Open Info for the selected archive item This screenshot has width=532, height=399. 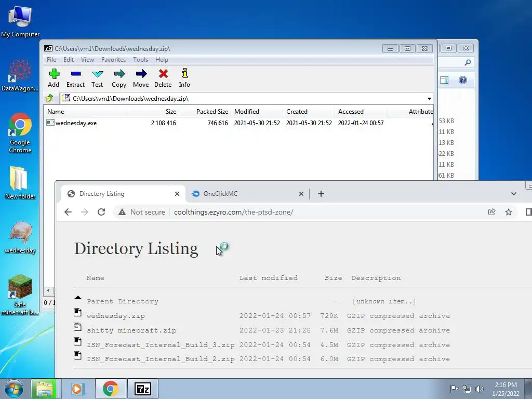[x=184, y=78]
